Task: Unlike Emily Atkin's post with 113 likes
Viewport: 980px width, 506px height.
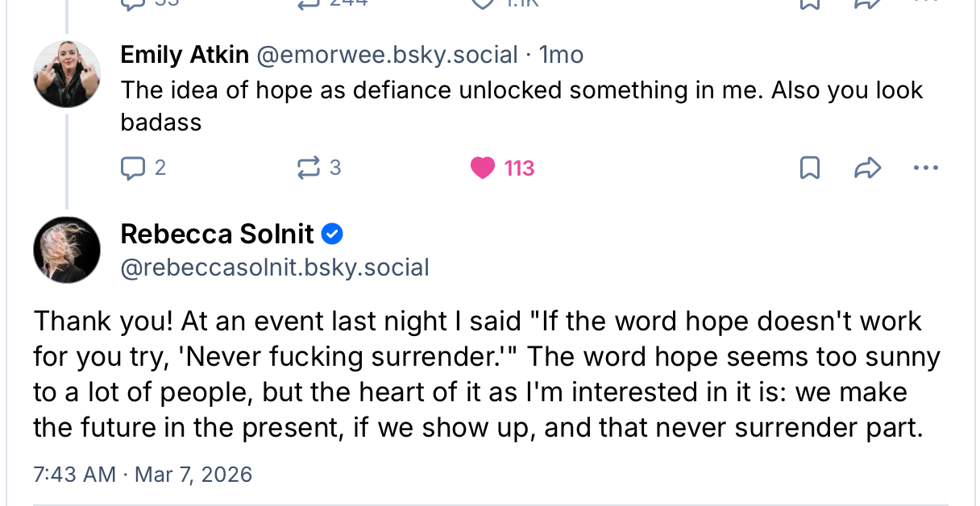Action: (483, 168)
